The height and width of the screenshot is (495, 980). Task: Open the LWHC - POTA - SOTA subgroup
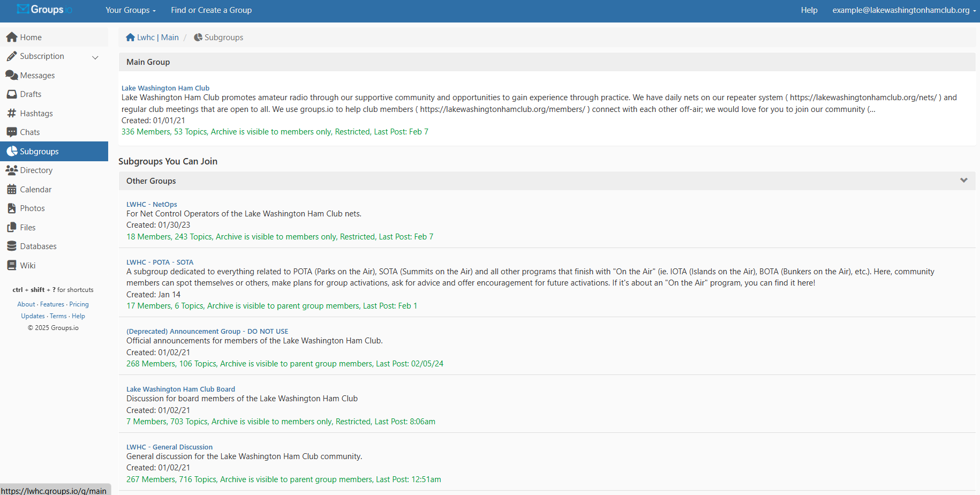point(160,262)
